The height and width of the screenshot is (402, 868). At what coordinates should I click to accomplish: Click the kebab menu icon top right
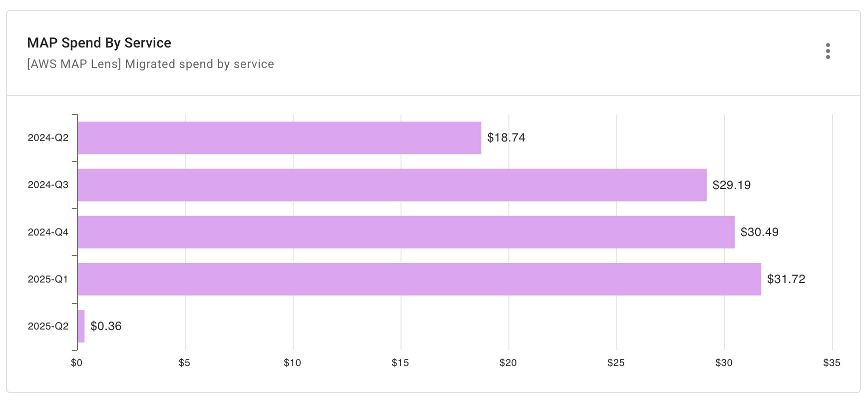(829, 50)
